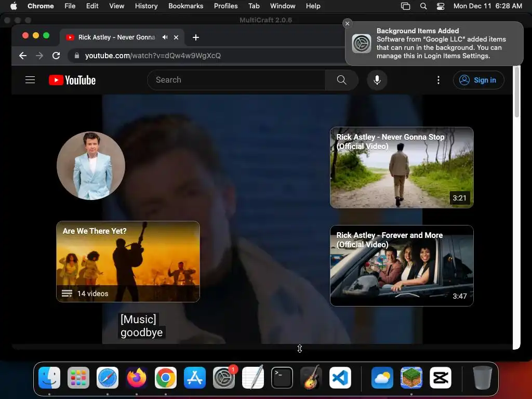View site info via lock icon
This screenshot has width=532, height=399.
[77, 56]
